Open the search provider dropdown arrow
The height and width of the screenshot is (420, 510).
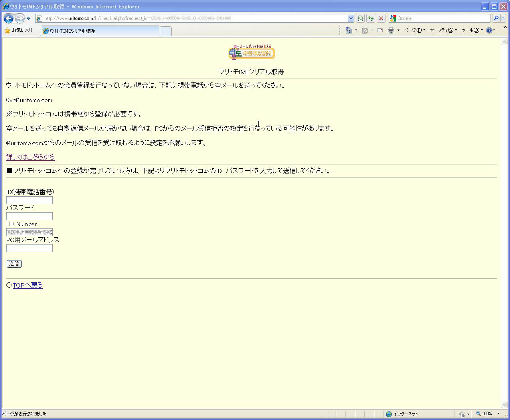[x=503, y=18]
